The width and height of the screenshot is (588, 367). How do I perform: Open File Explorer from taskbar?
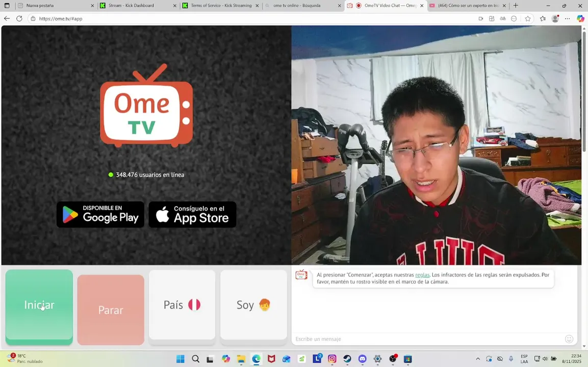pyautogui.click(x=241, y=359)
